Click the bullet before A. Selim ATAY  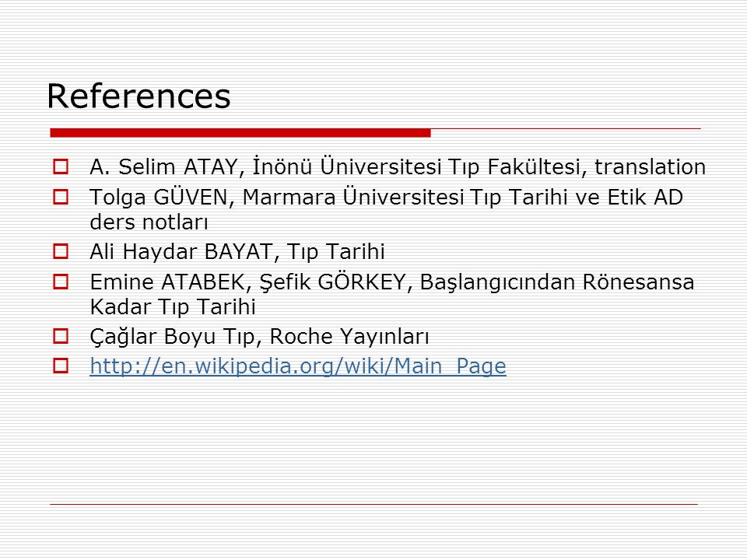[x=61, y=166]
